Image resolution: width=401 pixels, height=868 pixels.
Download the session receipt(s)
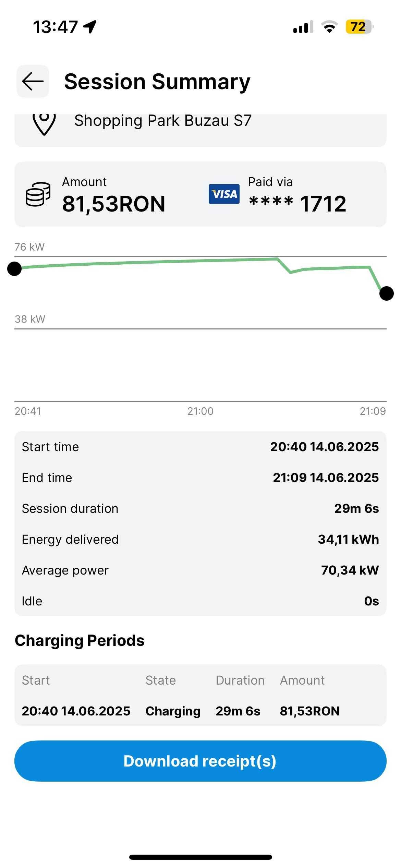click(x=200, y=761)
